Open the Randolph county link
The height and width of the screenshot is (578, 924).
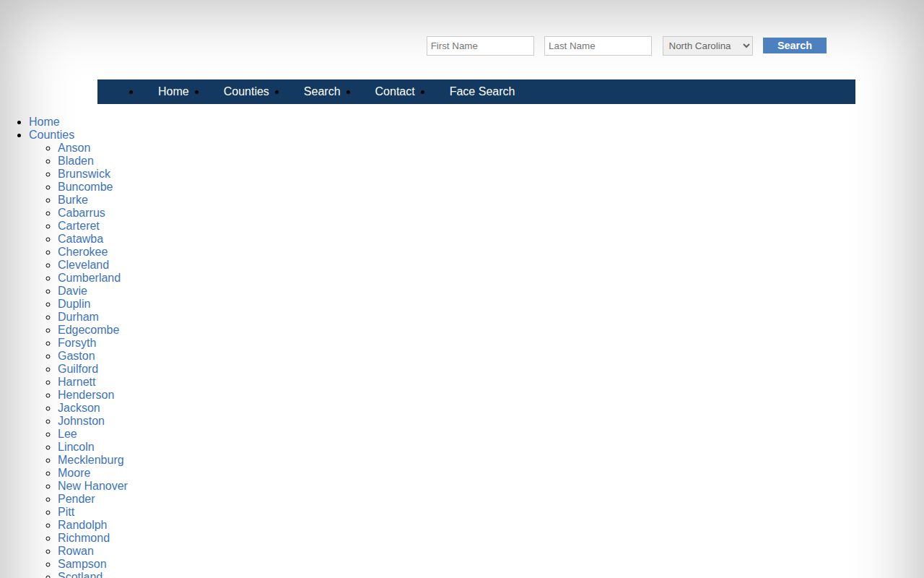pyautogui.click(x=82, y=525)
